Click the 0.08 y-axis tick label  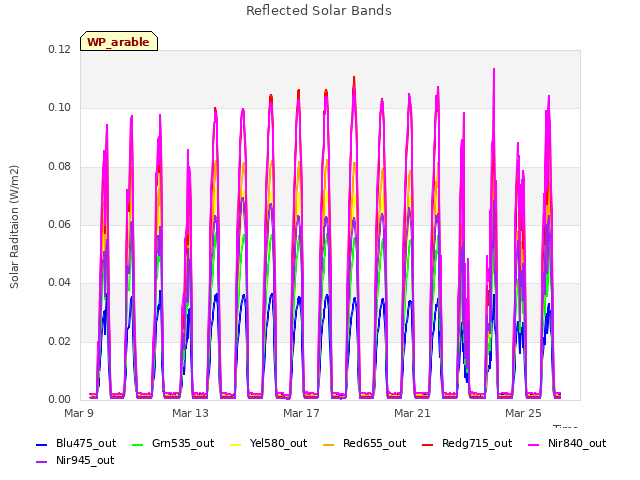60,167
